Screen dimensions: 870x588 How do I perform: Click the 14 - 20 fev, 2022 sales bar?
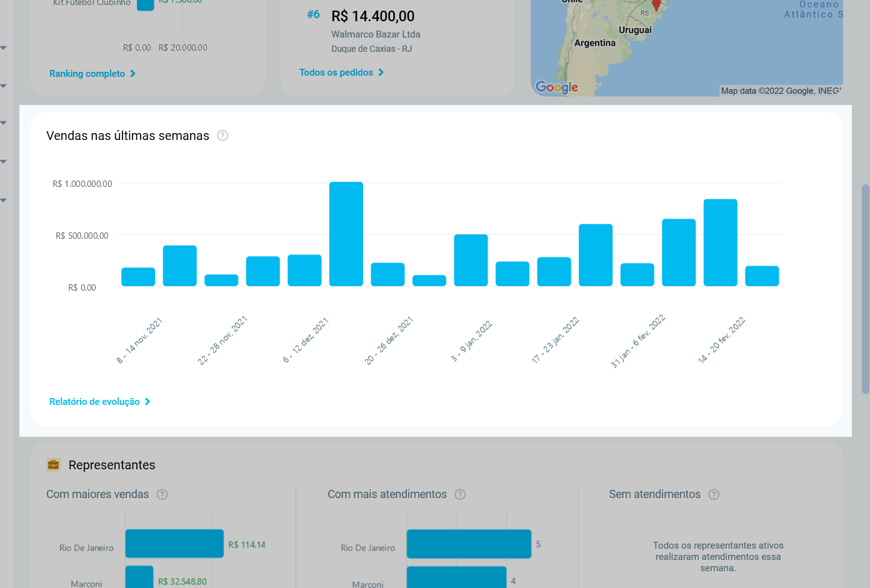720,242
